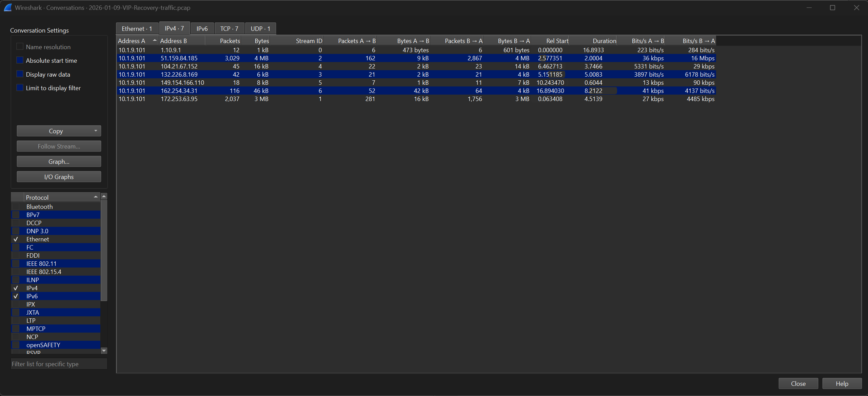Enable Limit to display filter
The height and width of the screenshot is (396, 868).
click(20, 88)
